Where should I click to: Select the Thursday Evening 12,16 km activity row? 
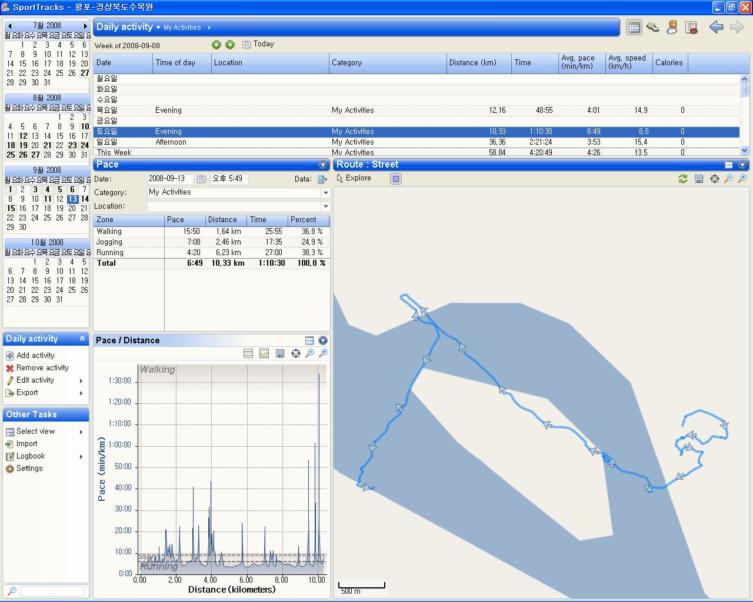416,110
